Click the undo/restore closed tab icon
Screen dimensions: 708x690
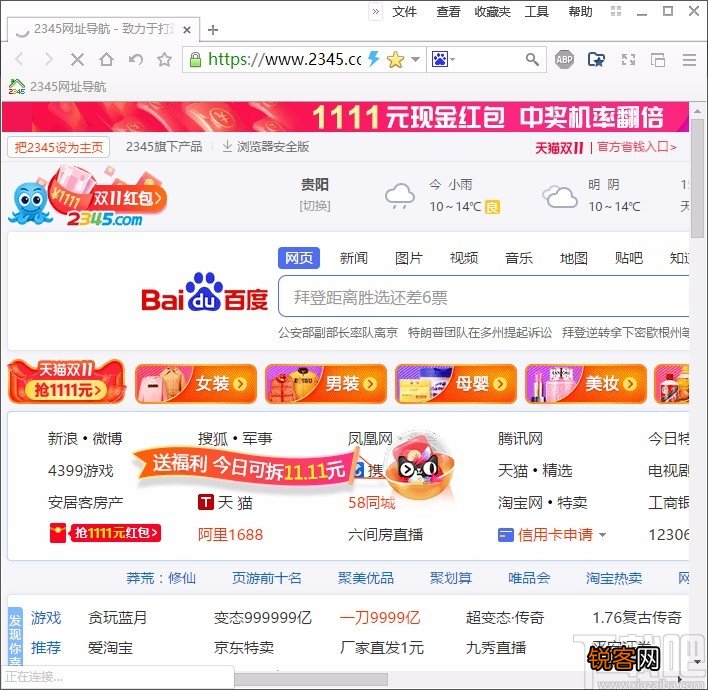[135, 59]
